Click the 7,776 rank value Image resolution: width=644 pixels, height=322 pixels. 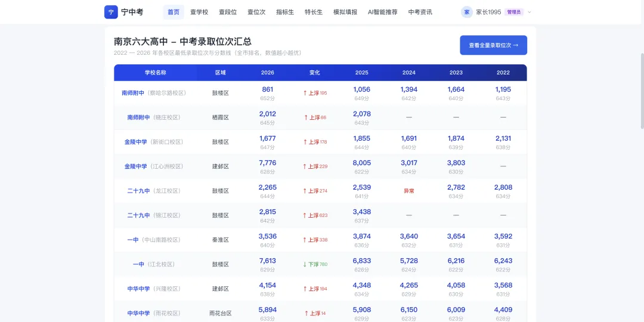point(267,163)
